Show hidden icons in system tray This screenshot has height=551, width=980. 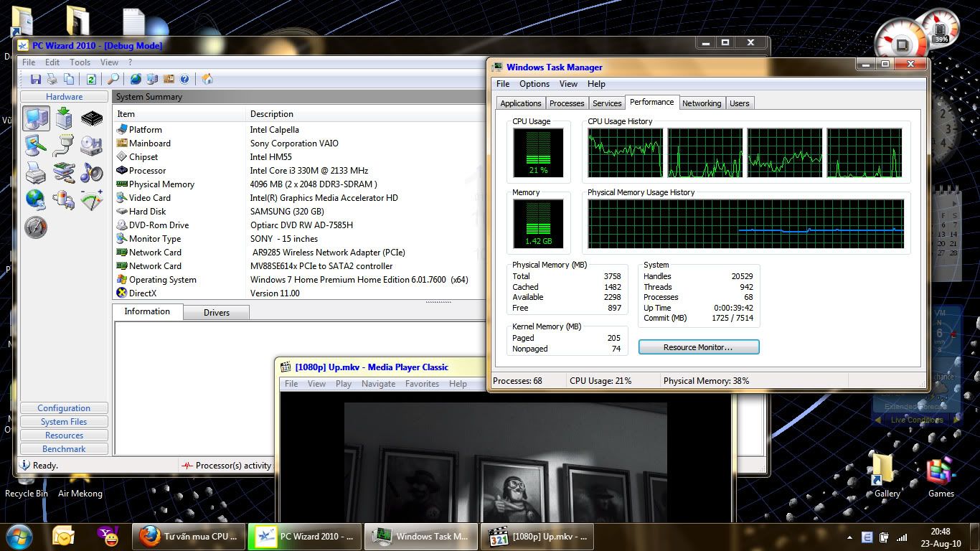(850, 537)
